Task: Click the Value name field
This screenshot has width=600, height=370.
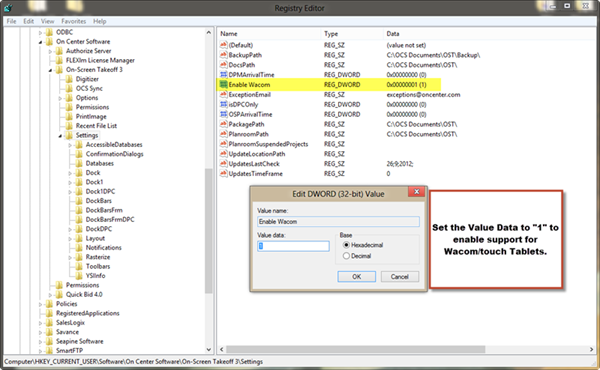Action: (338, 222)
